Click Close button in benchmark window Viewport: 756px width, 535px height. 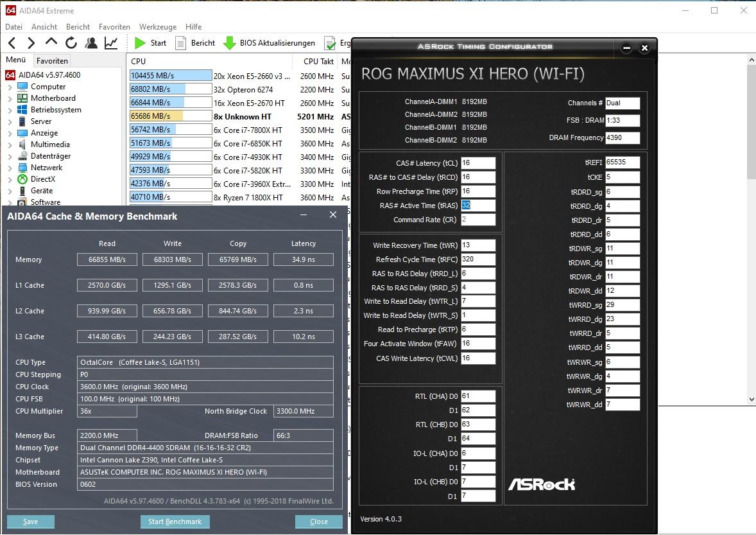[319, 522]
